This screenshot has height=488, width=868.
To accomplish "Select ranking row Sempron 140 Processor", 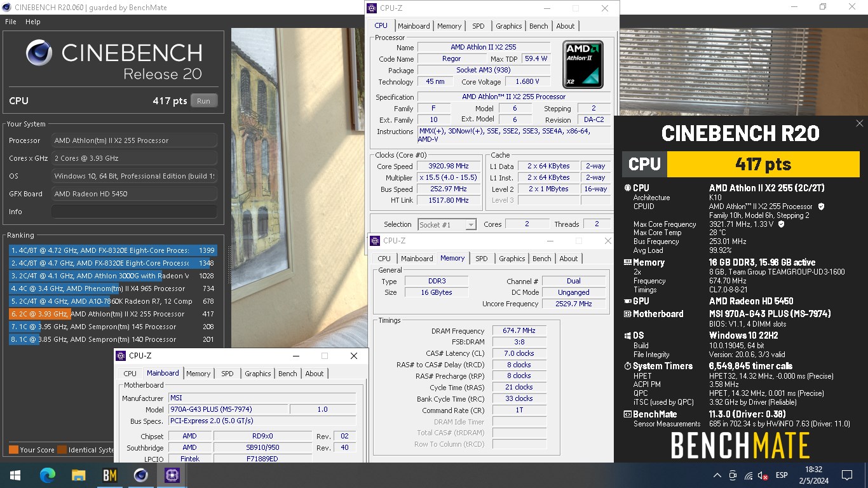I will tap(112, 339).
